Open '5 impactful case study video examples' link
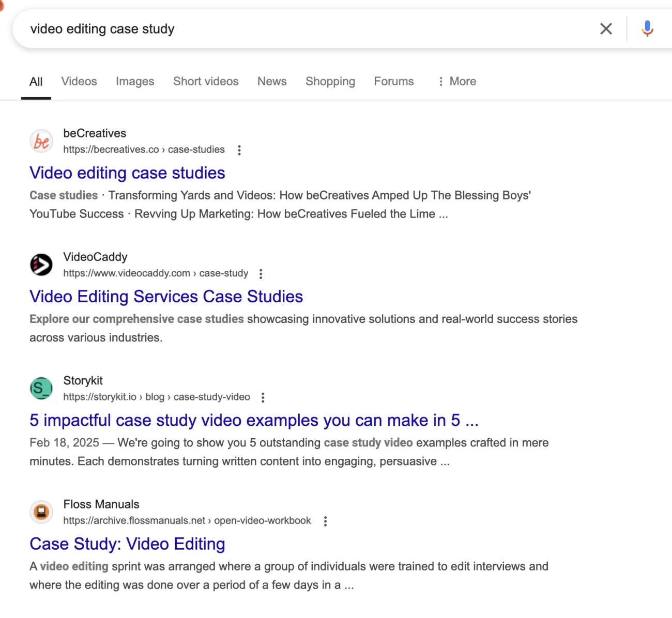 (254, 420)
